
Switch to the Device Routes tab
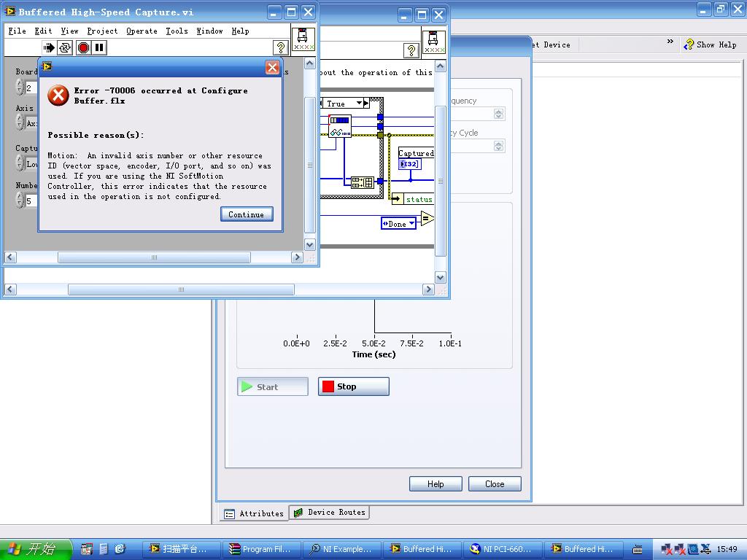330,513
